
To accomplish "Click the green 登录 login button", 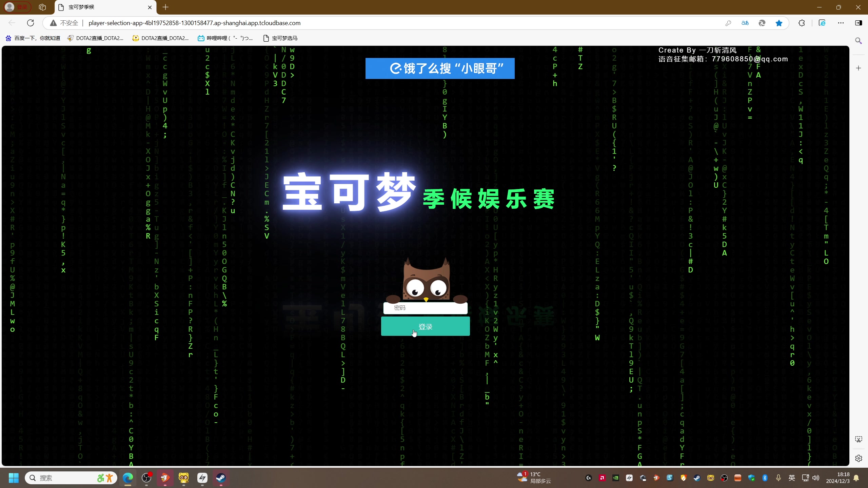I will (425, 326).
